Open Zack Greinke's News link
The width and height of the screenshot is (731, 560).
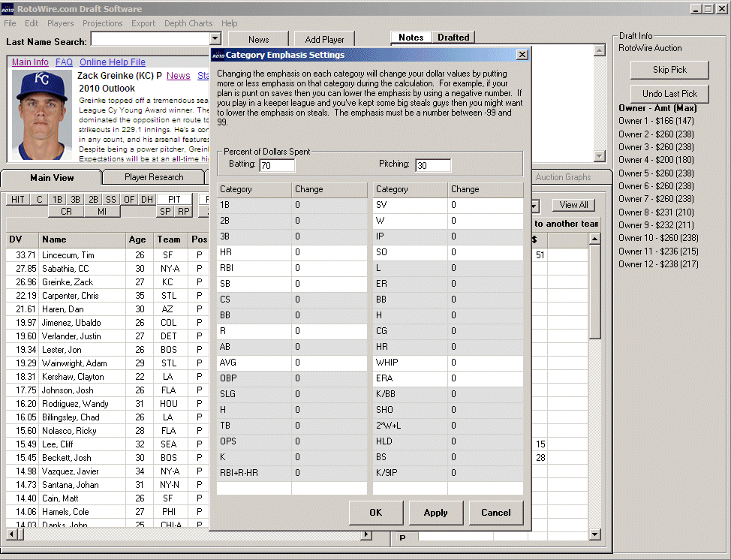(x=178, y=76)
